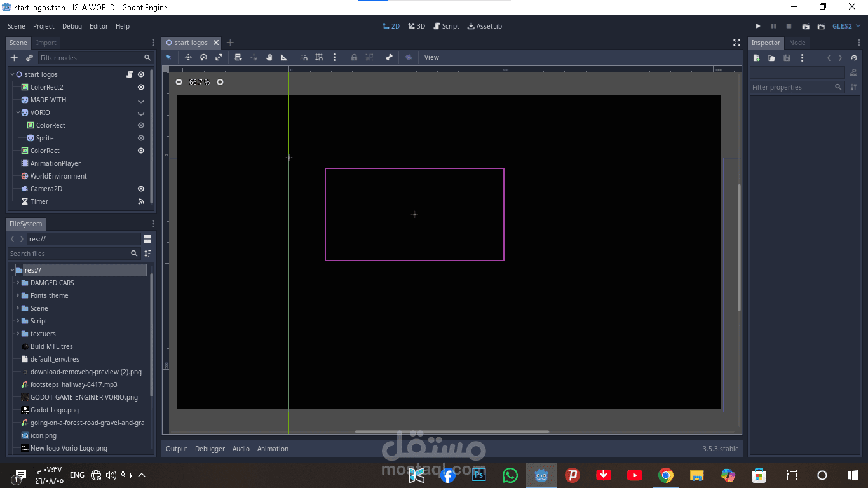Select the Rotate Mode tool
This screenshot has width=868, height=488.
203,57
